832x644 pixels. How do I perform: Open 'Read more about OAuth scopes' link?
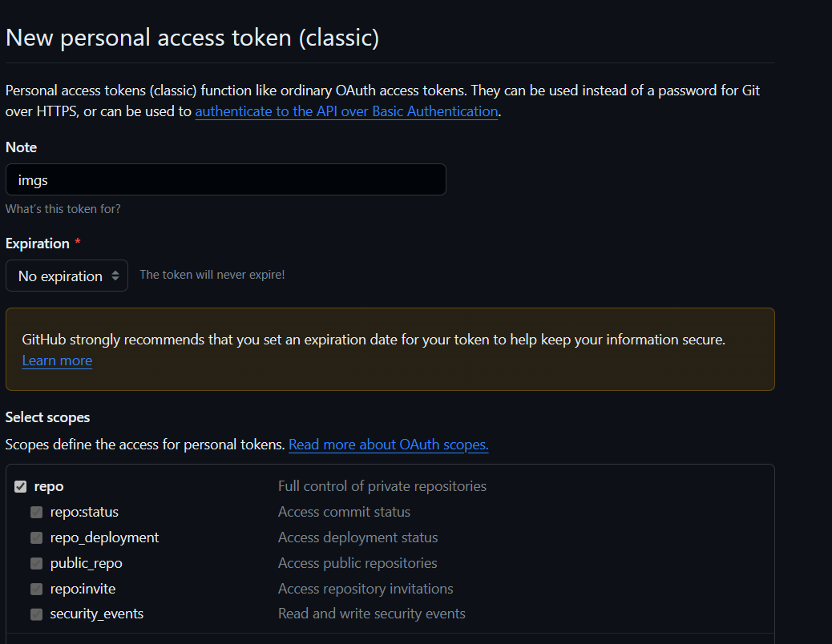(x=388, y=444)
